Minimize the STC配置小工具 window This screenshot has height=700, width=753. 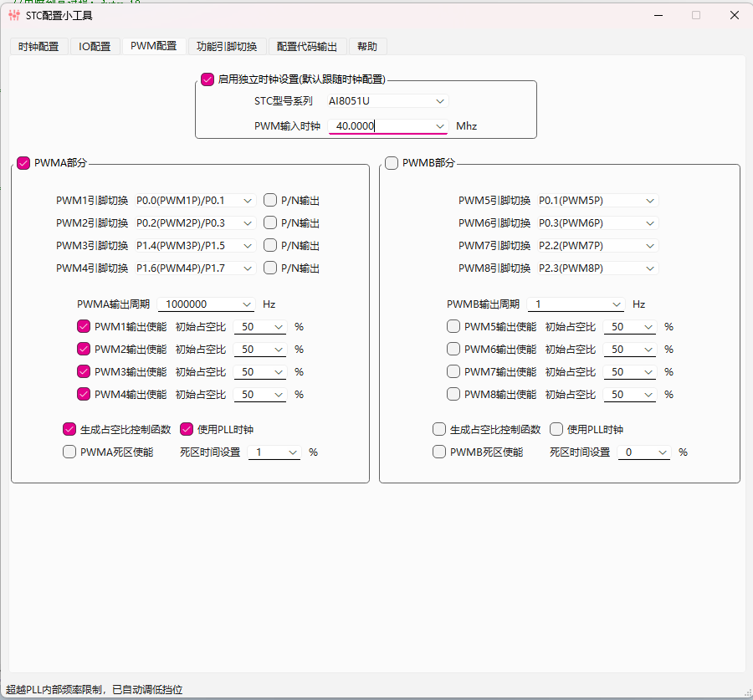[x=658, y=15]
